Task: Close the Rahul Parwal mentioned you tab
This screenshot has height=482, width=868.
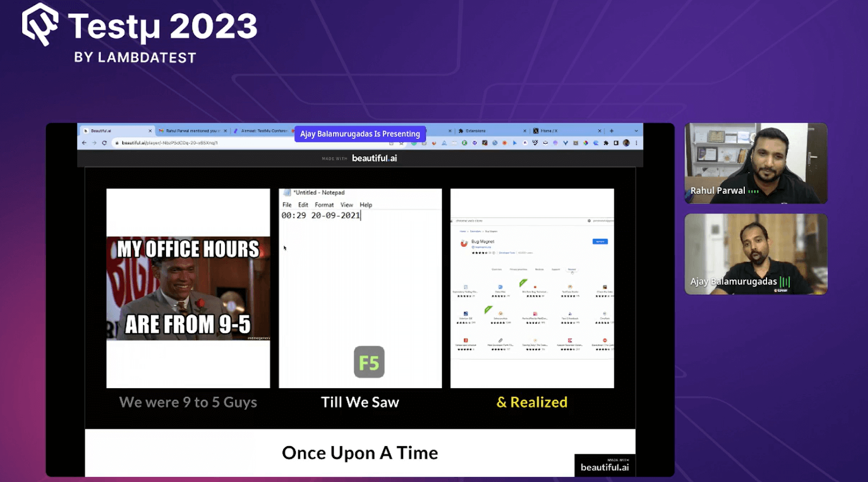Action: click(225, 131)
